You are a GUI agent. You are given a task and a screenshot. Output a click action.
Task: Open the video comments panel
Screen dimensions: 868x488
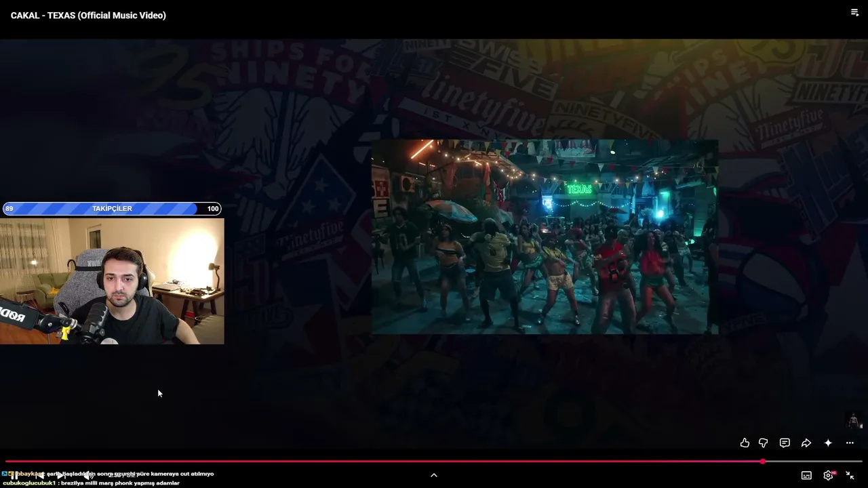point(785,443)
